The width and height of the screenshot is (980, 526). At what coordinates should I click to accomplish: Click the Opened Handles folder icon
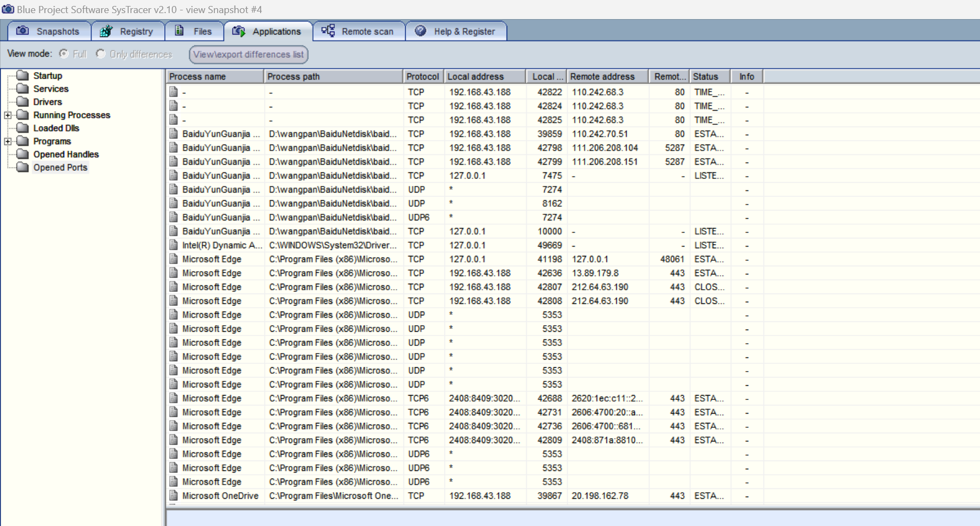tap(22, 154)
